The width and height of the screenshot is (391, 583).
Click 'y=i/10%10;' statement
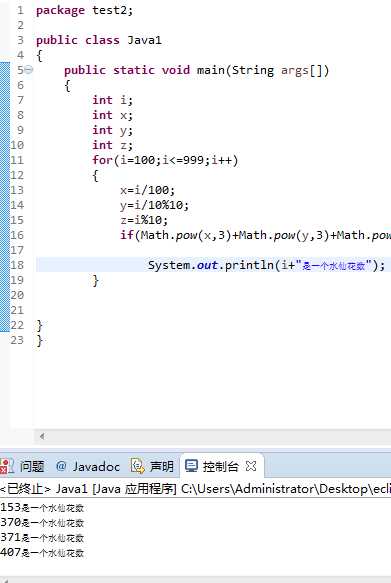[155, 205]
